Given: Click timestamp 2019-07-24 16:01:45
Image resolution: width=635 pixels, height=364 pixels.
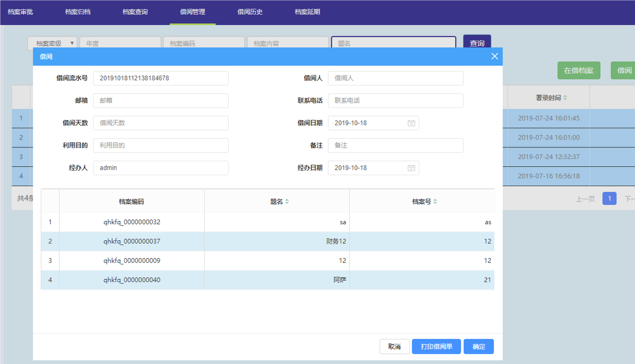Looking at the screenshot, I should [549, 118].
